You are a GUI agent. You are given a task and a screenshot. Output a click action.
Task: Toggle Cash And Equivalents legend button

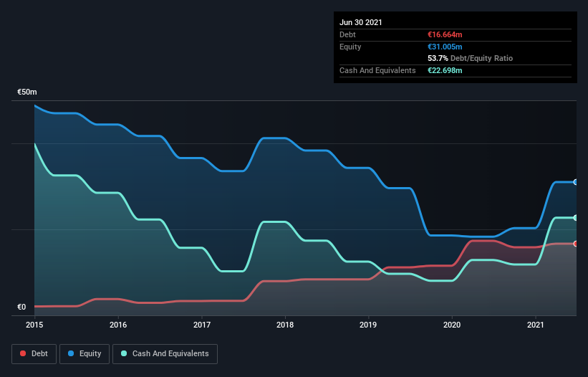(x=165, y=354)
